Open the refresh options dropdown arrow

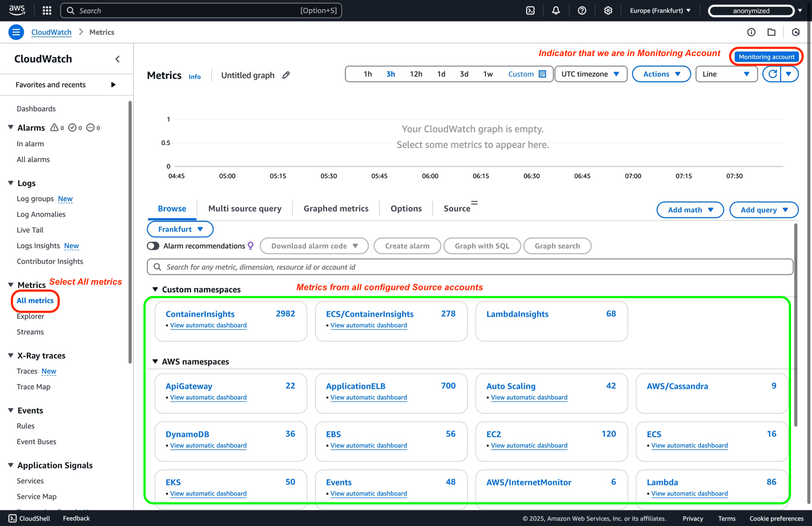point(789,74)
